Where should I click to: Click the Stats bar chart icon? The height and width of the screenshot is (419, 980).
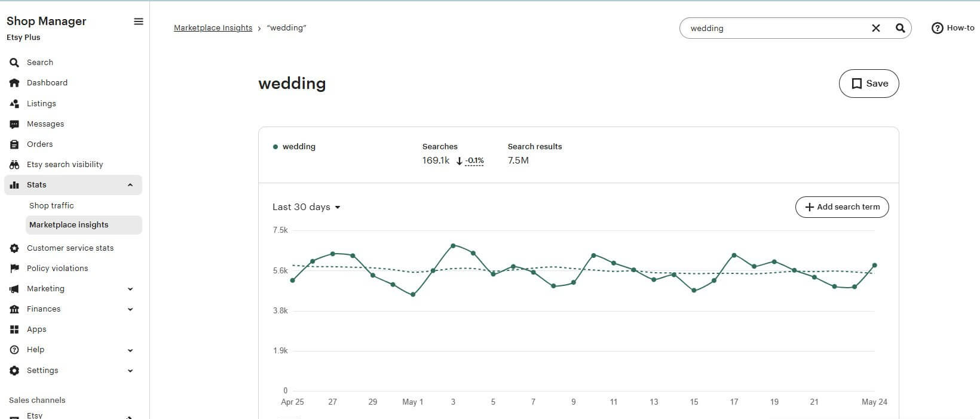coord(14,185)
